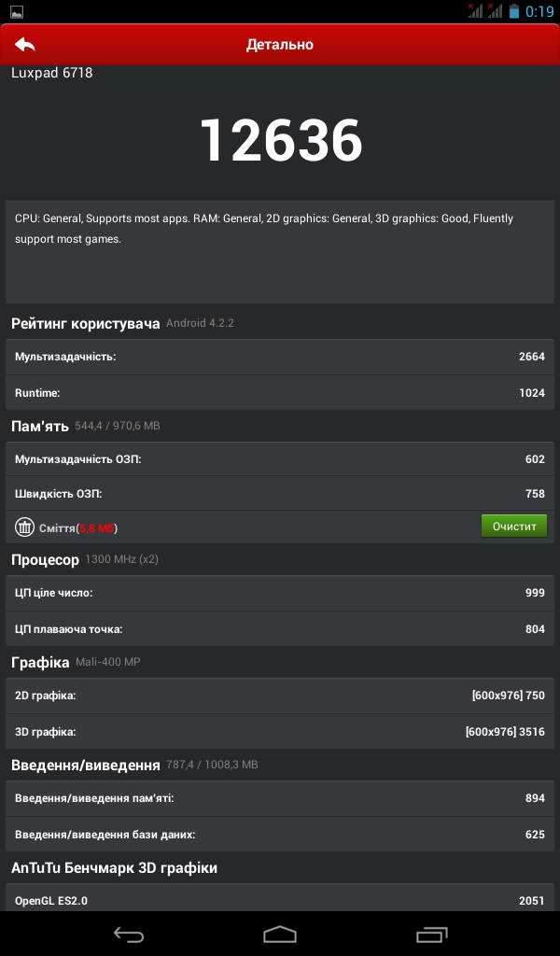This screenshot has width=560, height=956.
Task: Tap the signal strength icons in status bar
Action: tap(485, 10)
